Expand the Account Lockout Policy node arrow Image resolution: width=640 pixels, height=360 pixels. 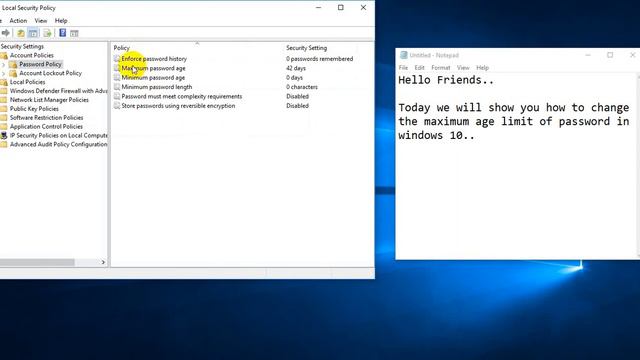point(4,73)
